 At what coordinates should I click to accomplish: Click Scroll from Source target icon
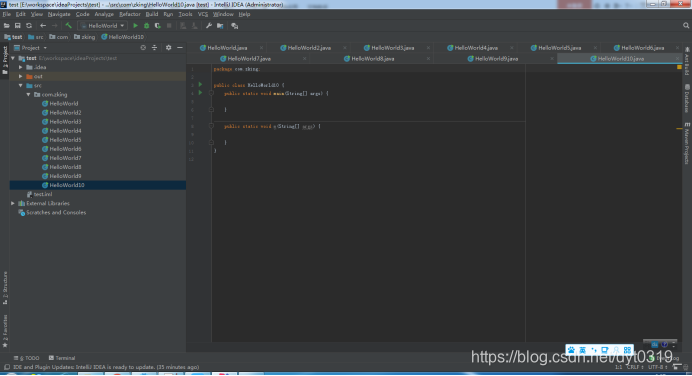tap(143, 48)
